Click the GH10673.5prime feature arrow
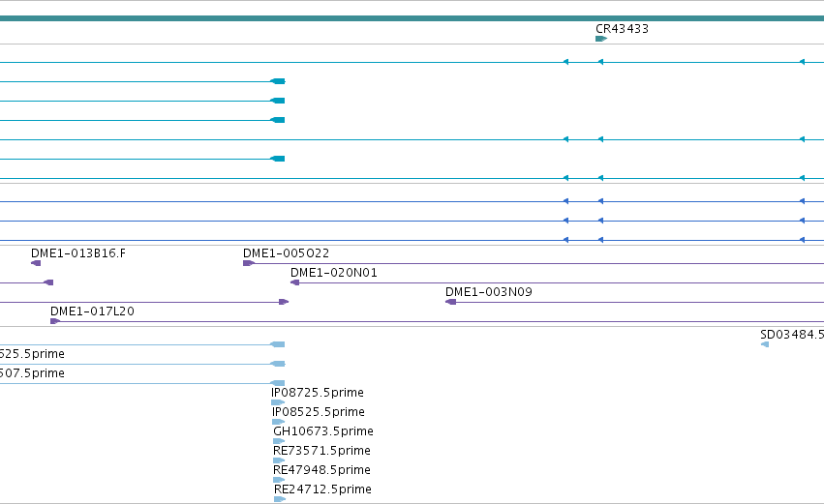Viewport: 824px width, 504px height. pyautogui.click(x=279, y=441)
